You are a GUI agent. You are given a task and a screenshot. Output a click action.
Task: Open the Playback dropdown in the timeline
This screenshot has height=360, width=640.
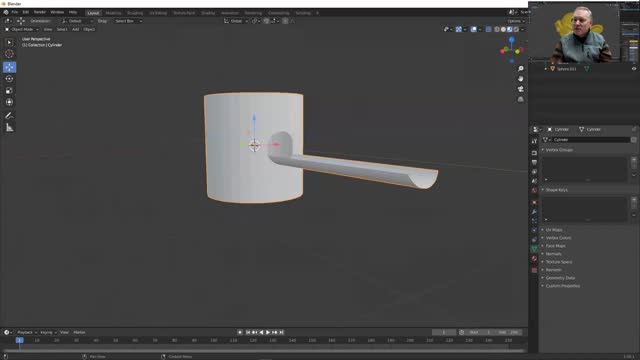click(27, 333)
